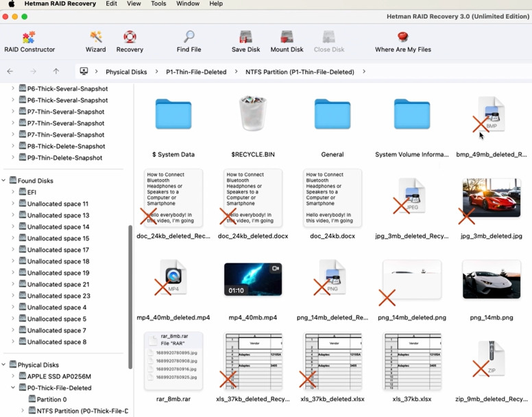The width and height of the screenshot is (532, 417).
Task: Select the png_14mb.png white car thumbnail
Action: 491,279
